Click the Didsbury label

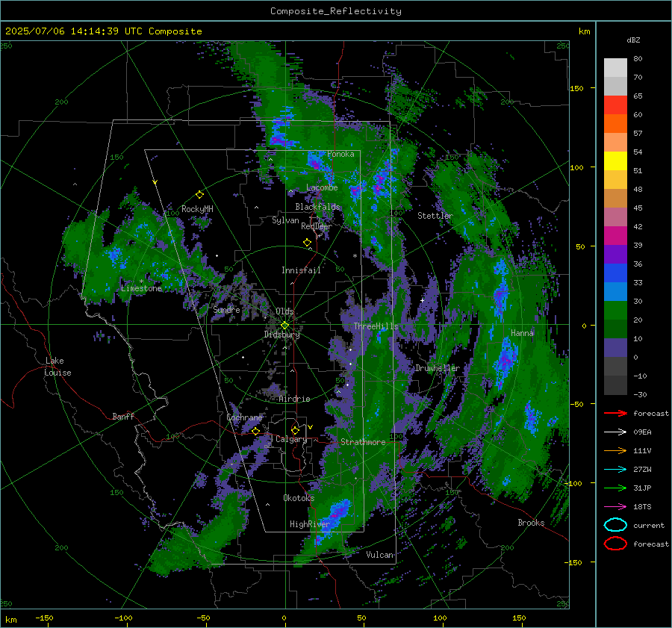click(281, 335)
